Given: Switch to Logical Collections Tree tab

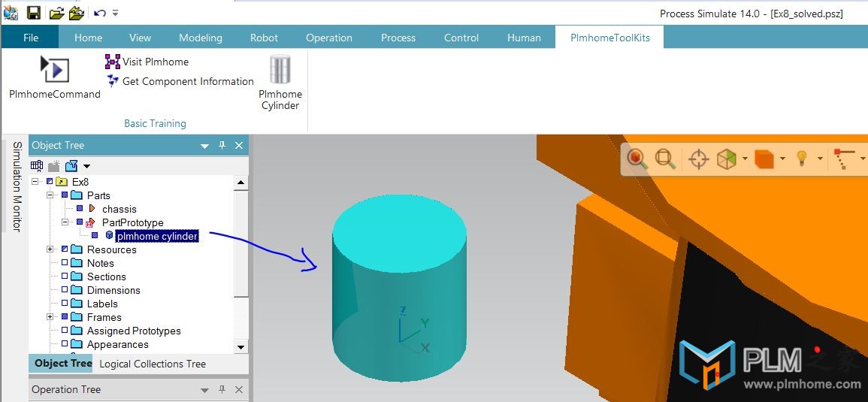Looking at the screenshot, I should click(x=153, y=364).
